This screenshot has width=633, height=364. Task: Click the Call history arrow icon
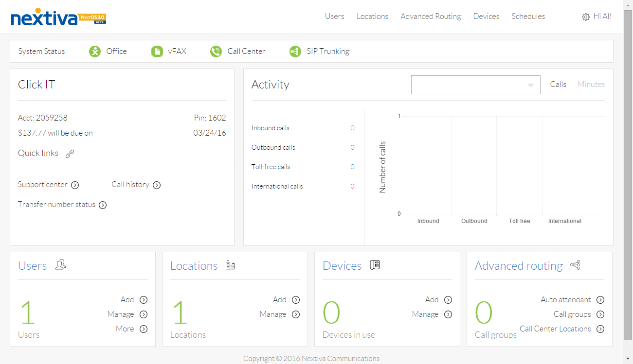click(157, 185)
